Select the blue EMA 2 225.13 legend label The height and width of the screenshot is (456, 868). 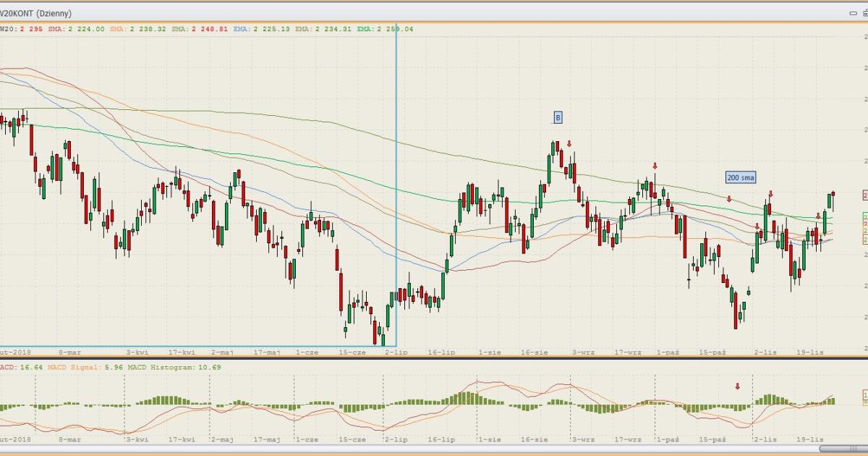click(262, 29)
